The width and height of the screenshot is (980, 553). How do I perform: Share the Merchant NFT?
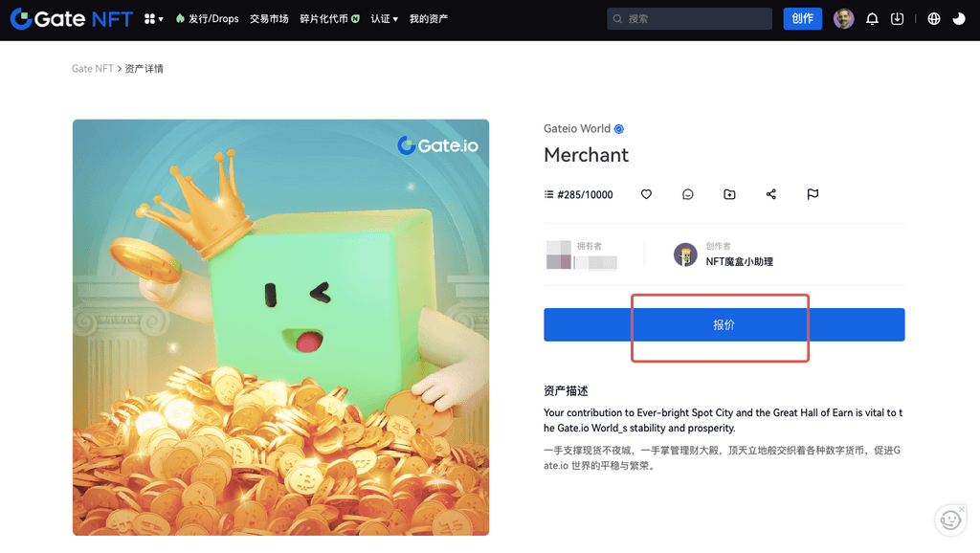click(x=771, y=194)
